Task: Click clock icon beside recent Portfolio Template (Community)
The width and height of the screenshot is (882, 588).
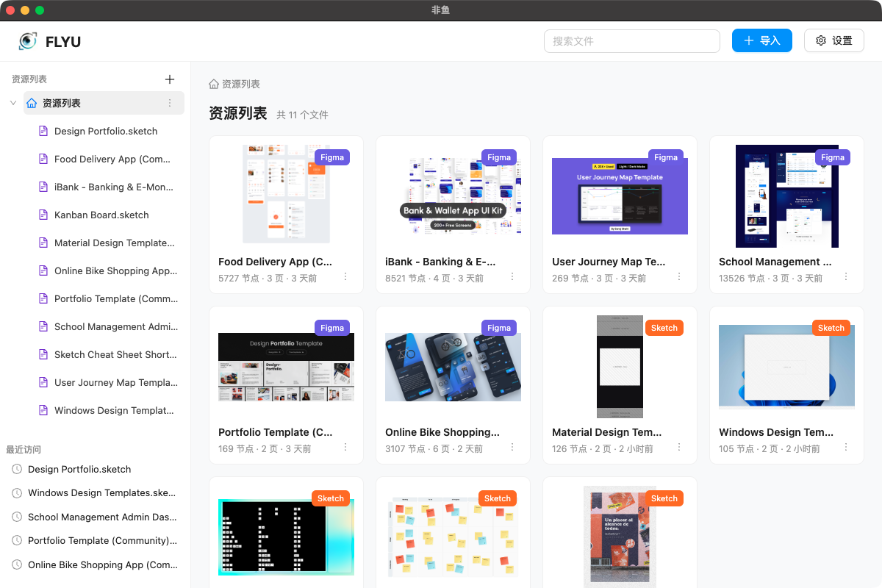Action: pos(17,541)
